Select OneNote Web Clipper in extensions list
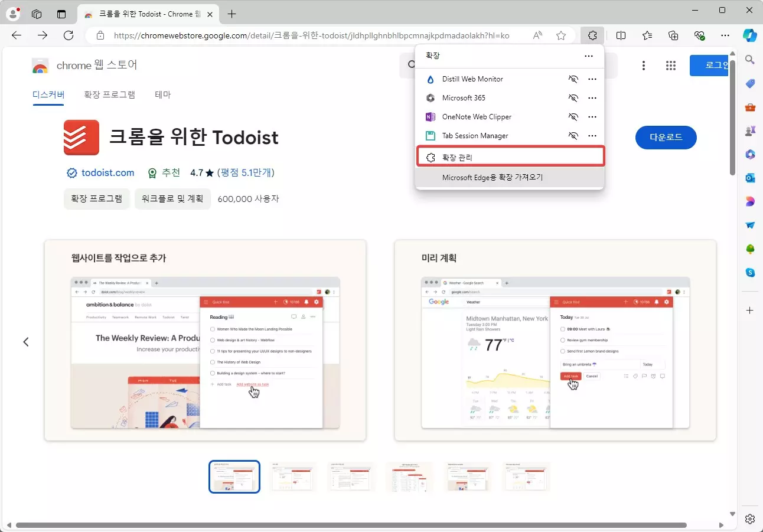This screenshot has width=763, height=532. point(477,117)
